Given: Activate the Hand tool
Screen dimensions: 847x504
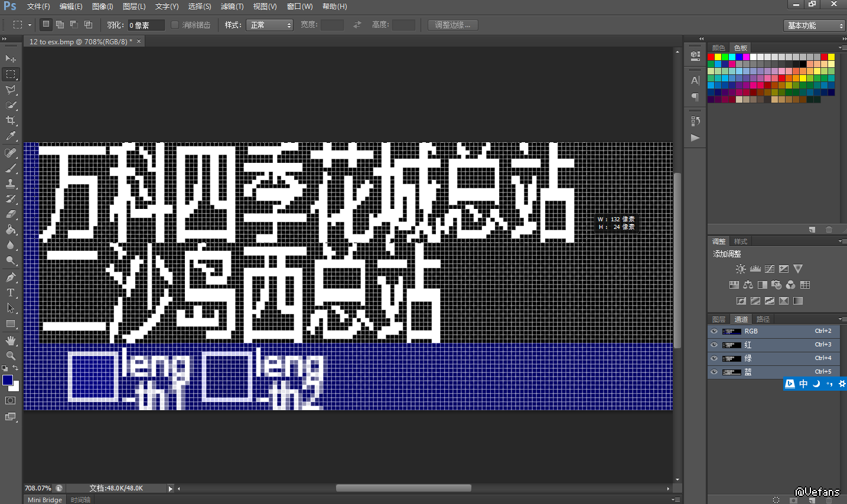Looking at the screenshot, I should (x=11, y=341).
